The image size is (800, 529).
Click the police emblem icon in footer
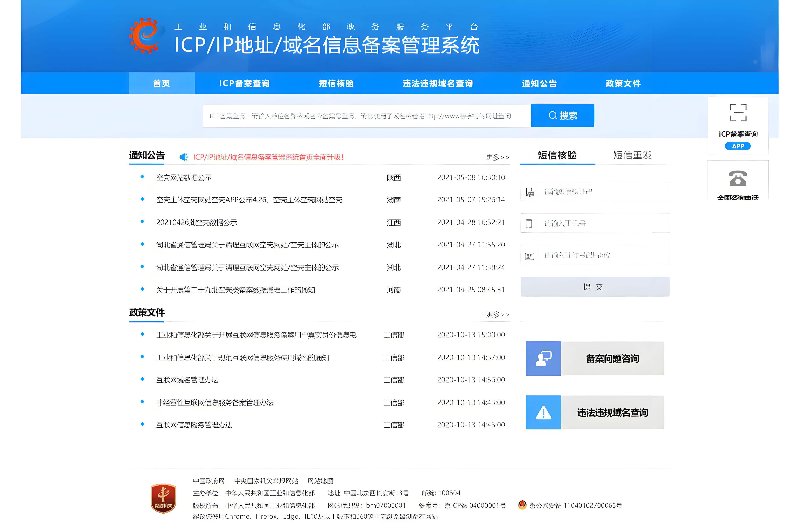click(522, 505)
